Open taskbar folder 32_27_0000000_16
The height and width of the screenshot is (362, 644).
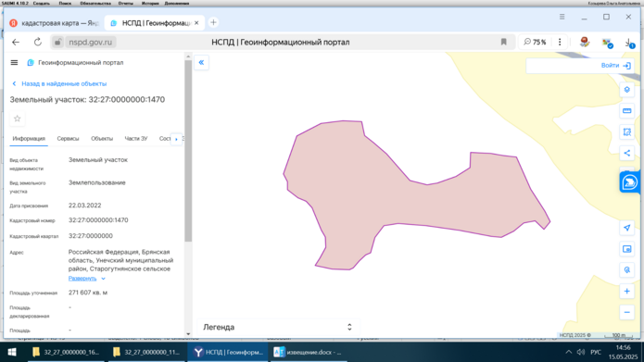point(66,352)
